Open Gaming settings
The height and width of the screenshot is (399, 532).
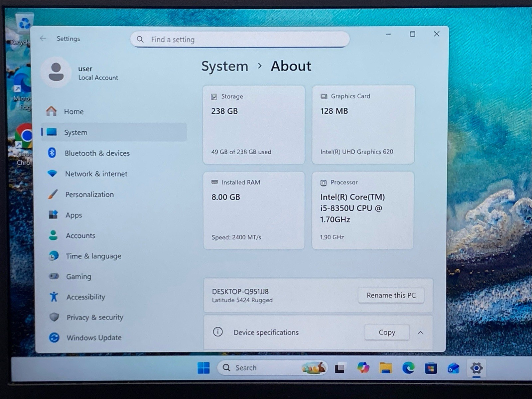[x=114, y=276]
